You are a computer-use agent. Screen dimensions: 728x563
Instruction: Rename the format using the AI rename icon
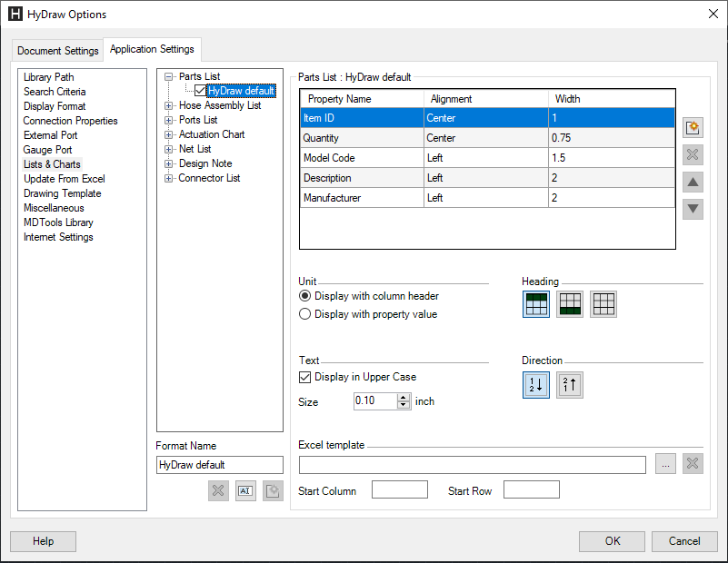pos(244,490)
